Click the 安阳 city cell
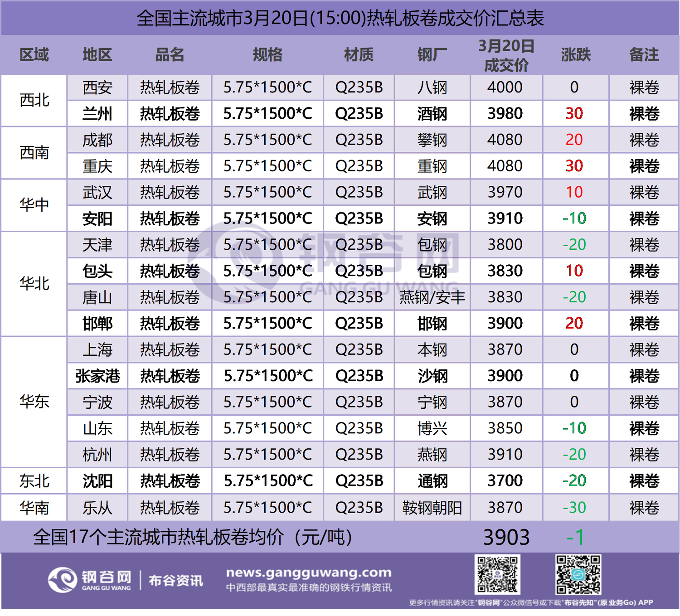Viewport: 680px width, 616px height. (97, 219)
